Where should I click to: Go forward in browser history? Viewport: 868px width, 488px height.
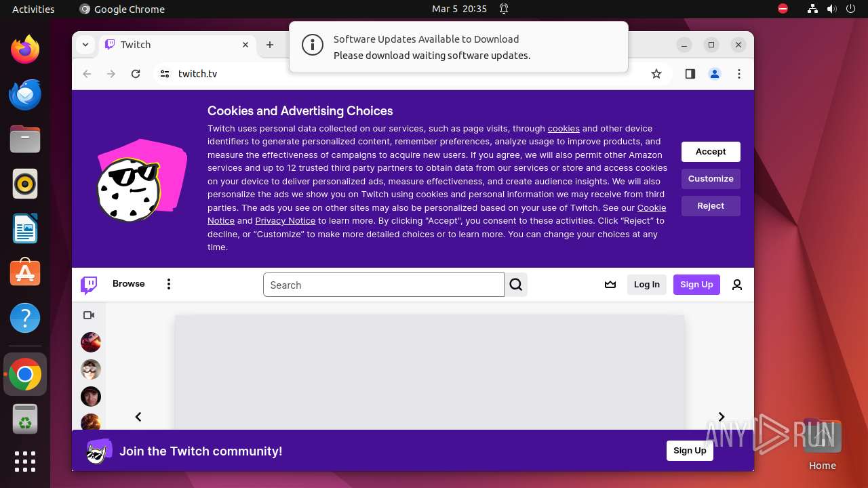click(x=111, y=74)
